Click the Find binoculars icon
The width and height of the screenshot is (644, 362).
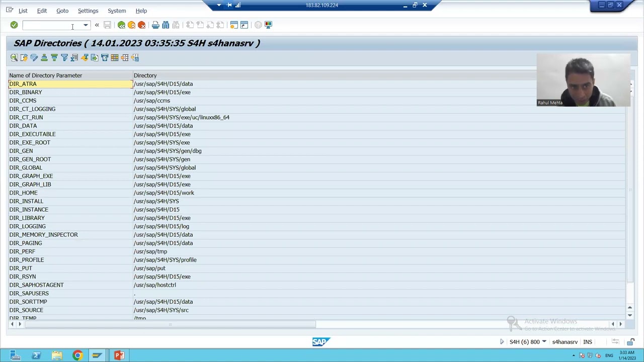coord(166,25)
